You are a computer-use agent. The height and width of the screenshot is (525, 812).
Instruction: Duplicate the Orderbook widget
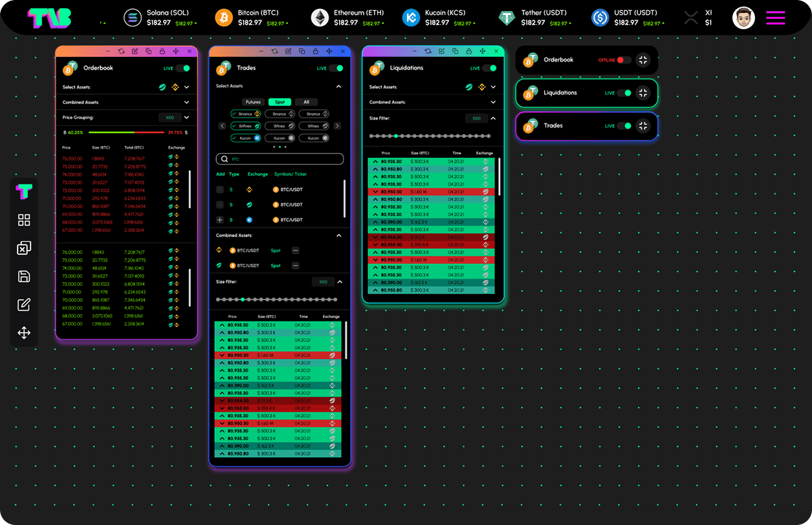click(x=148, y=51)
